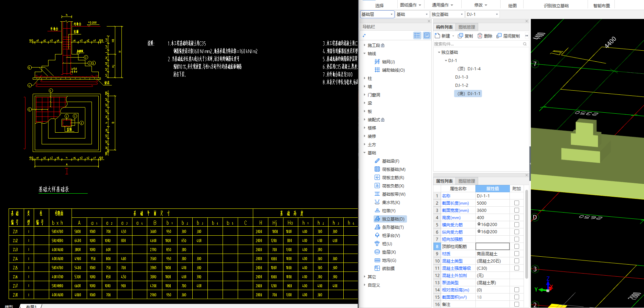Image resolution: width=644 pixels, height=308 pixels.
Task: Select 基础板带(W) foundation strip icon
Action: point(377,194)
